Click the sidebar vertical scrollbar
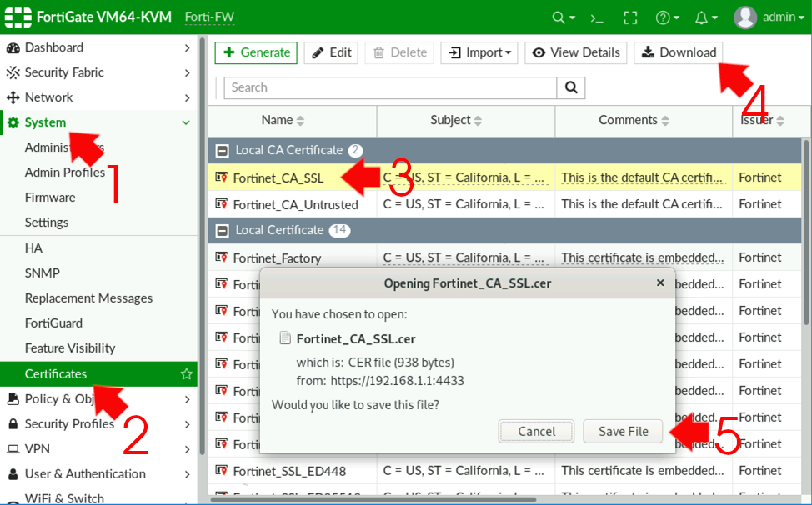 203,246
